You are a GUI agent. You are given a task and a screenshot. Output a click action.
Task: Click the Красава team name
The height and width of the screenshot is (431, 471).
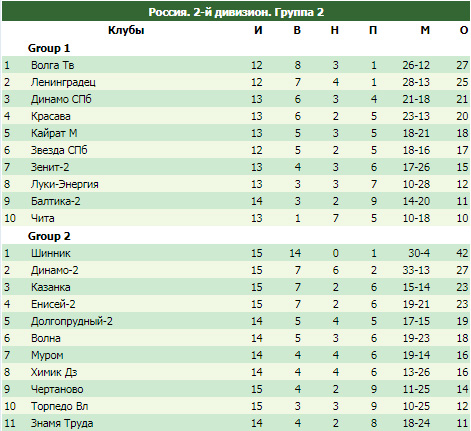pos(51,116)
